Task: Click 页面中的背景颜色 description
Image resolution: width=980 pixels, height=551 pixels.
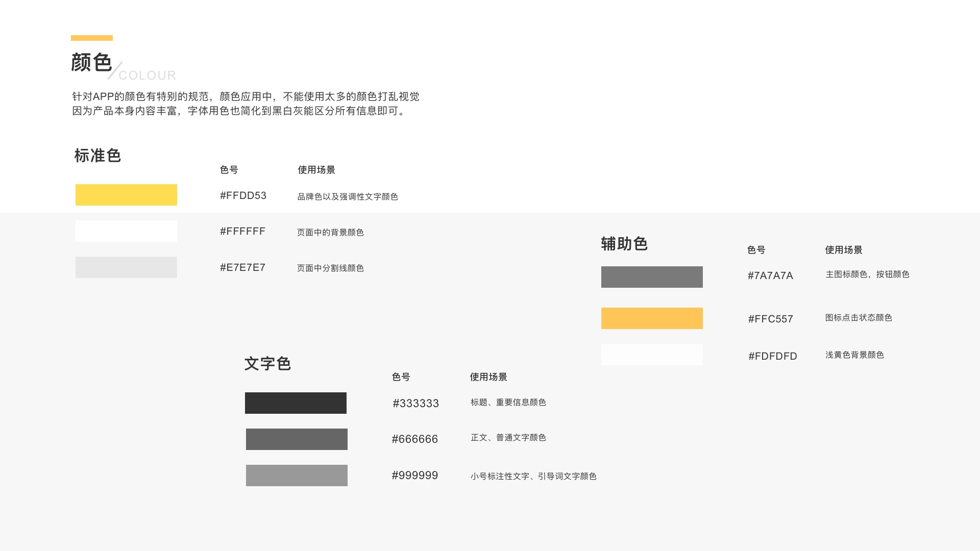Action: (330, 233)
